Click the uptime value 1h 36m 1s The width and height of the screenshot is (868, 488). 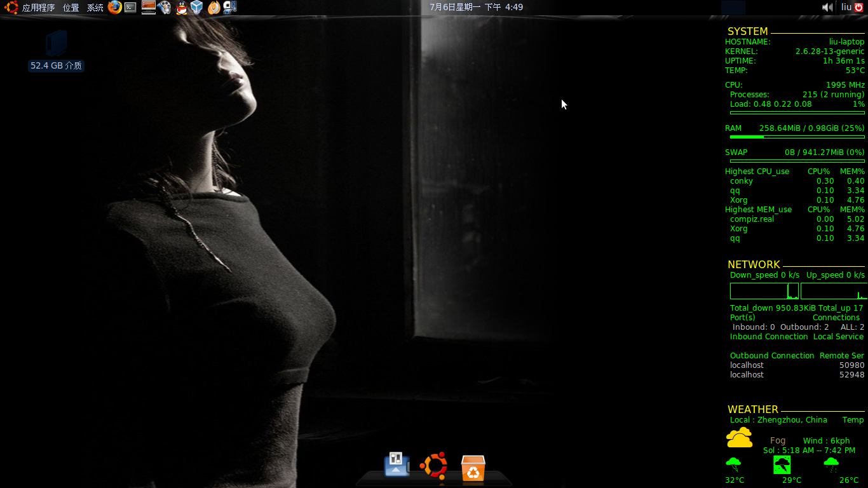[x=844, y=61]
